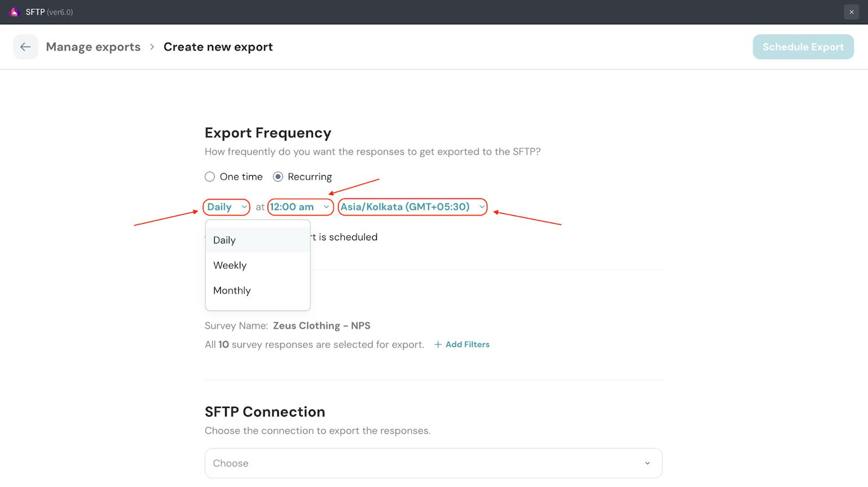
Task: Choose Monthly from the frequency list
Action: pos(232,291)
